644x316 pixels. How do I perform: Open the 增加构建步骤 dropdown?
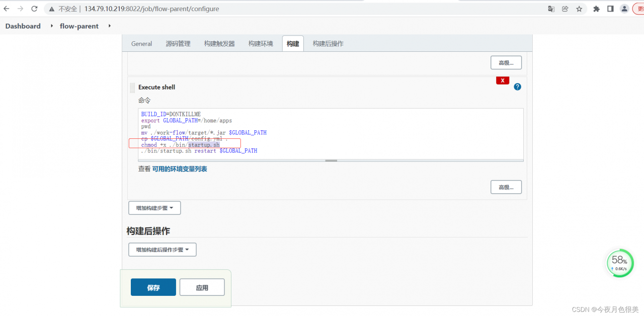(154, 208)
